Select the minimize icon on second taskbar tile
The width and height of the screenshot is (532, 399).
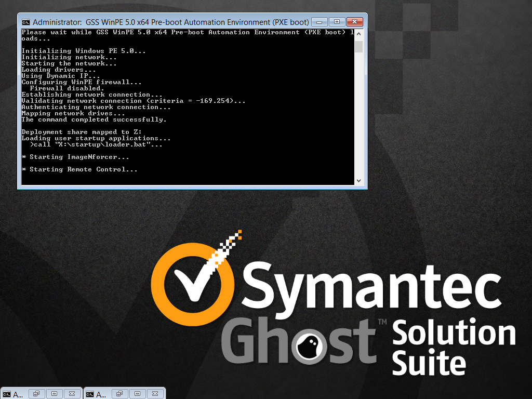coord(137,394)
